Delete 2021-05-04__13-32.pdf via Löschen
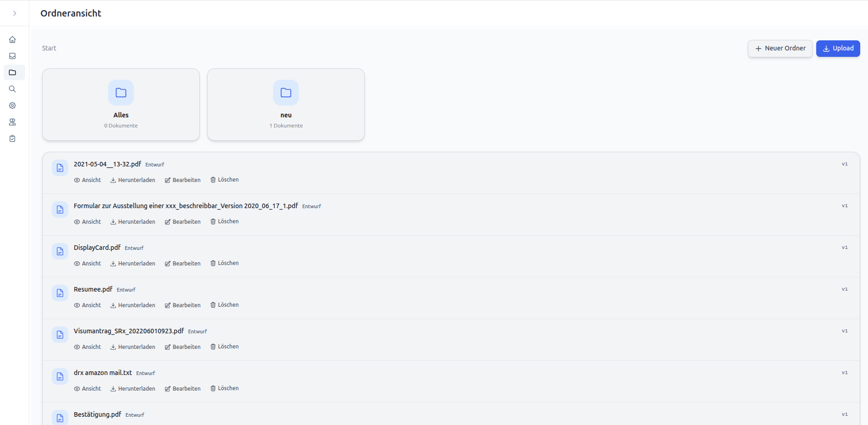868x425 pixels. pos(225,180)
